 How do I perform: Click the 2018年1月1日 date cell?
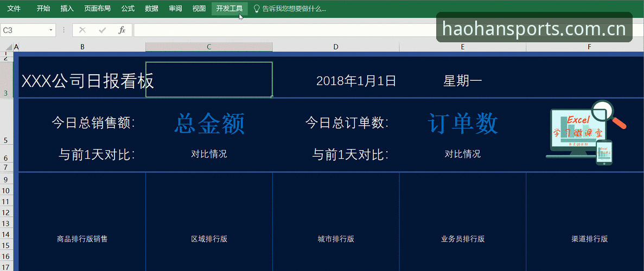[356, 81]
